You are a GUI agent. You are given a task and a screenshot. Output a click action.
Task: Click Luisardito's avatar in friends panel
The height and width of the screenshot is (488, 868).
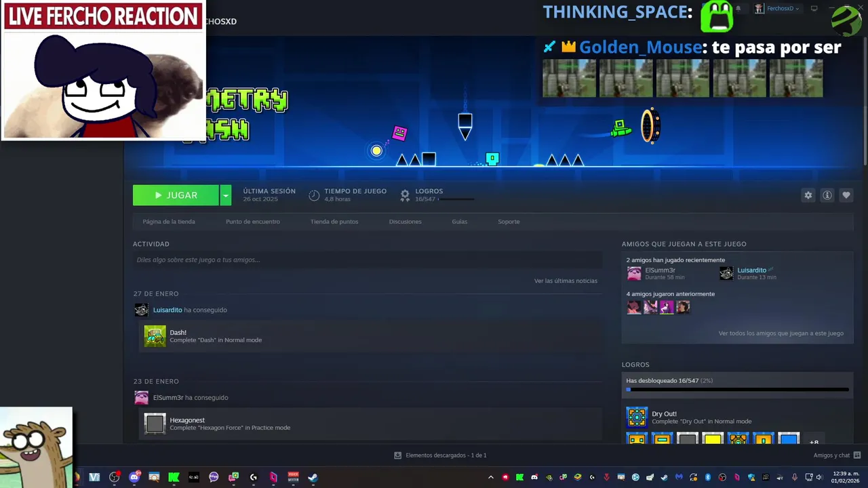(x=726, y=273)
